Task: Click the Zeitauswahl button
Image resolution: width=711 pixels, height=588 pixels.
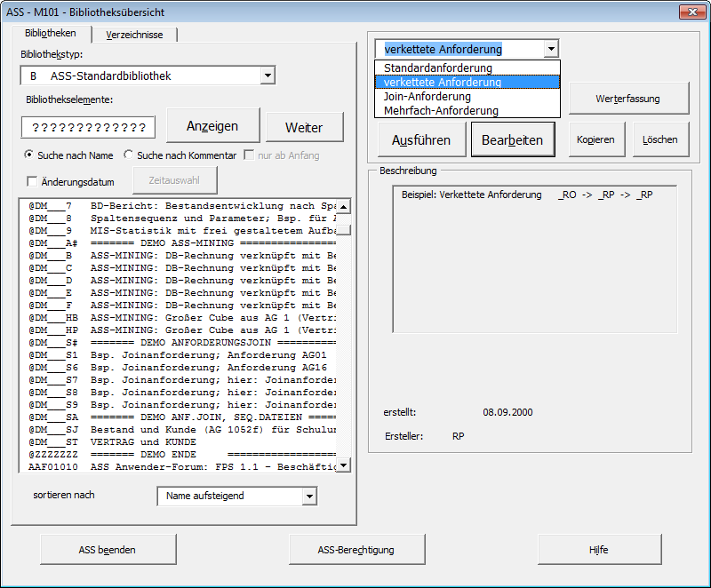Action: [x=174, y=180]
